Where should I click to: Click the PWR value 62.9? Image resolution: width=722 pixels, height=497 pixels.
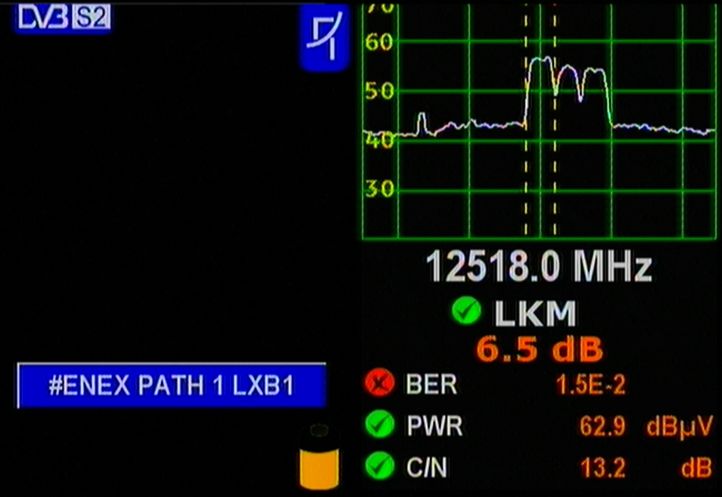click(x=602, y=427)
